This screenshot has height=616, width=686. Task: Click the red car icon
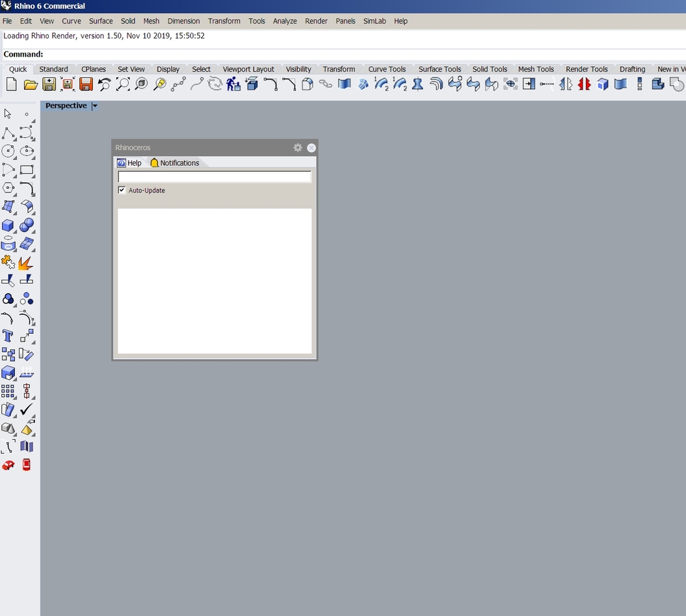[x=8, y=465]
